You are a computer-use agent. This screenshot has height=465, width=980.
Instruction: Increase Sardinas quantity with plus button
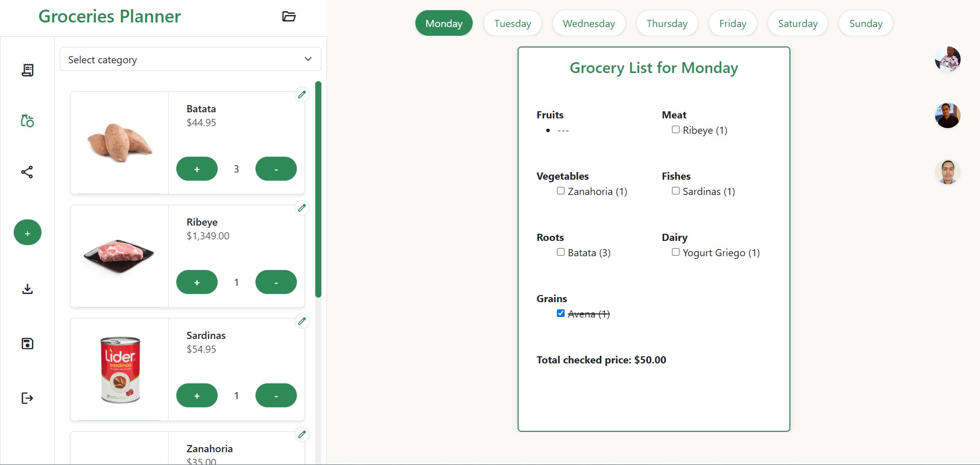click(x=197, y=396)
